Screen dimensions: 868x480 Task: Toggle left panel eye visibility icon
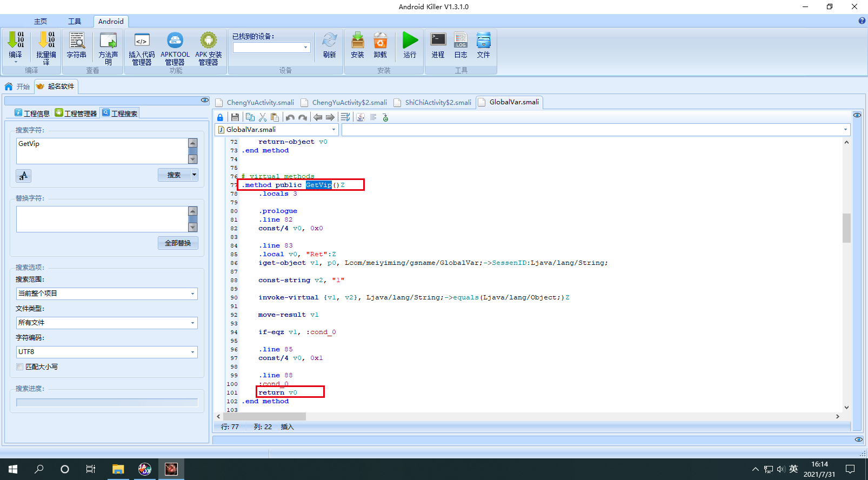pyautogui.click(x=205, y=100)
